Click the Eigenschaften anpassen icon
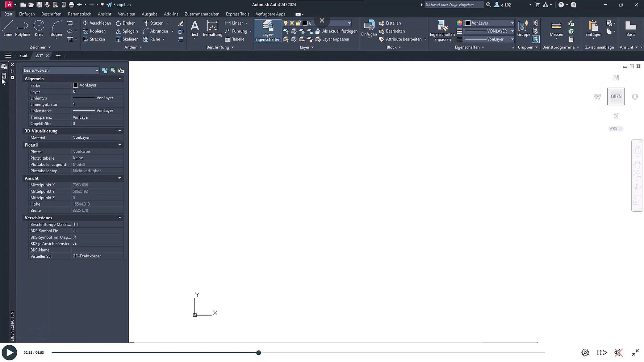Screen dimensions: 644x362 442,31
